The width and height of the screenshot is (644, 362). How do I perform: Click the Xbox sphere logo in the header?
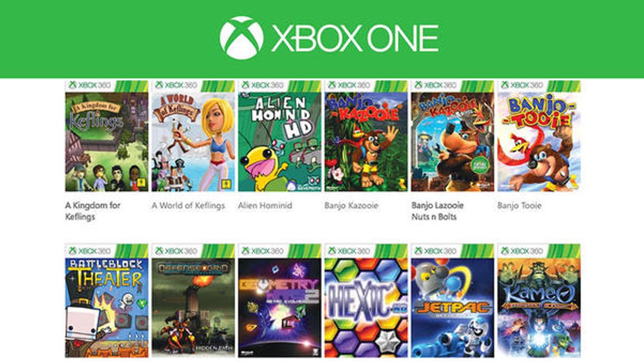click(x=242, y=38)
